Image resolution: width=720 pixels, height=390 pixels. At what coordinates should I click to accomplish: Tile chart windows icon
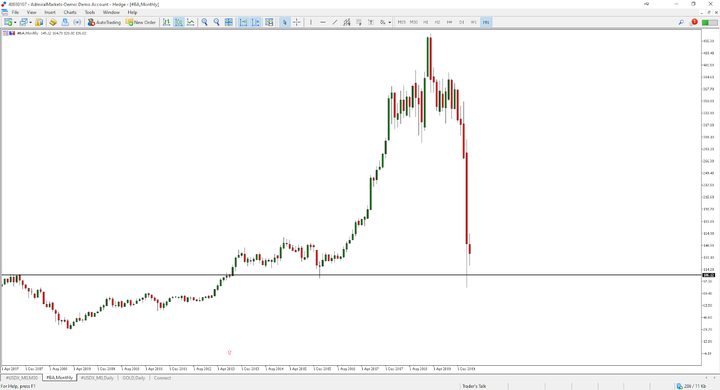pyautogui.click(x=229, y=22)
